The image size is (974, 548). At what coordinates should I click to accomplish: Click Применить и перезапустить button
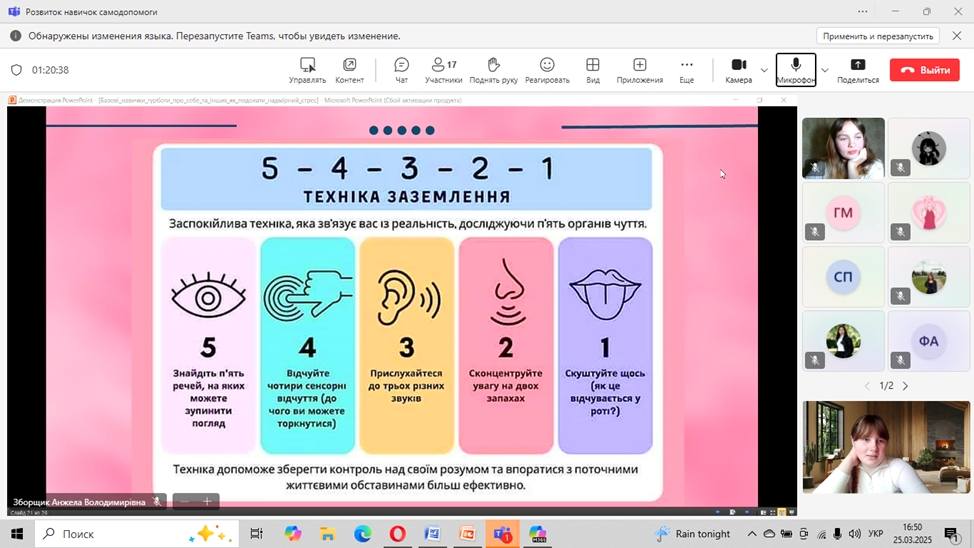pos(879,36)
